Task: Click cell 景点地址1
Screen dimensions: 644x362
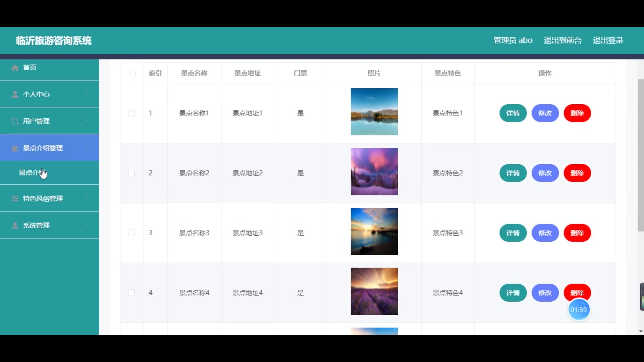Action: pos(248,113)
